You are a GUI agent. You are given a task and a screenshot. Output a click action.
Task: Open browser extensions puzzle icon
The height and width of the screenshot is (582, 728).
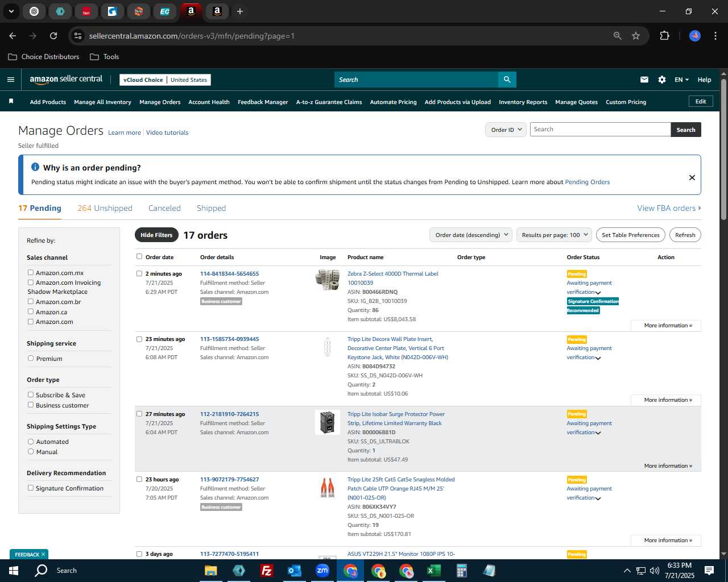pos(664,36)
